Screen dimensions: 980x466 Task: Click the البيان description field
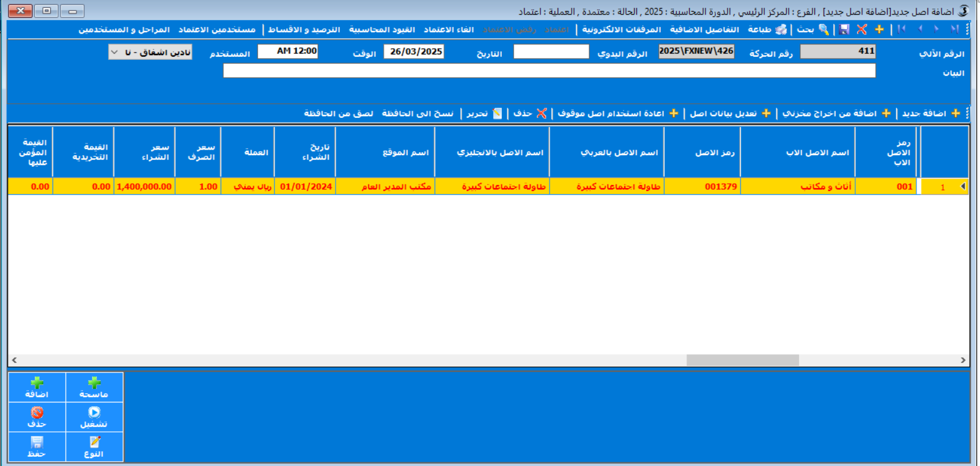(549, 71)
